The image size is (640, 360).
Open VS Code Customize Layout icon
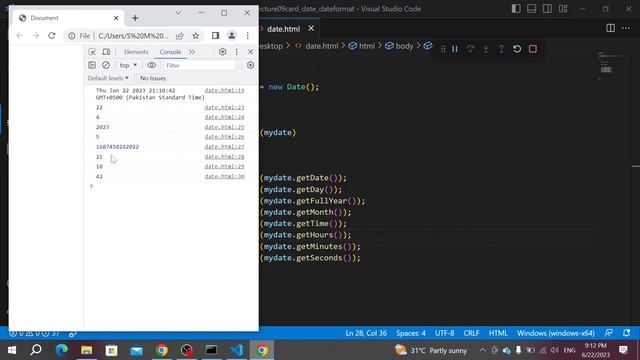pyautogui.click(x=563, y=9)
